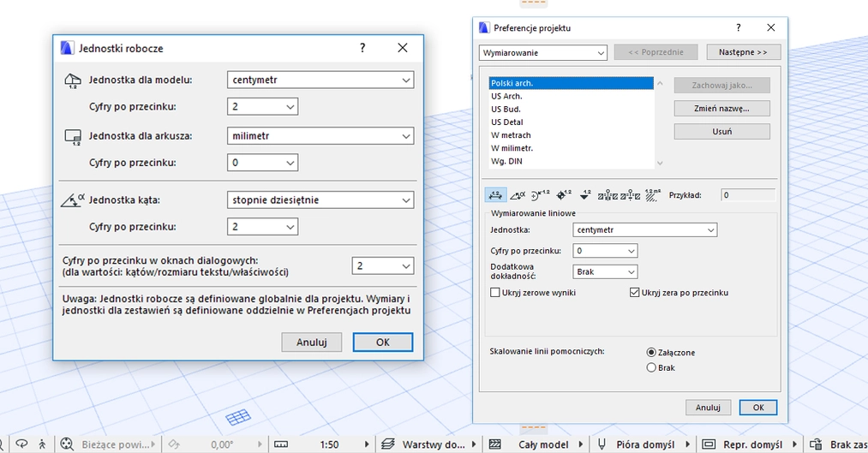This screenshot has width=868, height=453.
Task: Select US Detal dimension standard
Action: pos(572,122)
